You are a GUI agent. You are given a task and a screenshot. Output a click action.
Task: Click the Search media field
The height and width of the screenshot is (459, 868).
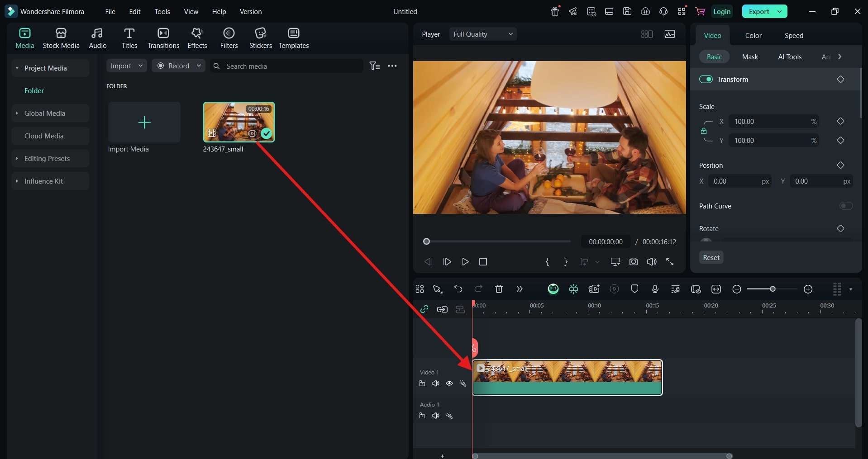click(286, 66)
